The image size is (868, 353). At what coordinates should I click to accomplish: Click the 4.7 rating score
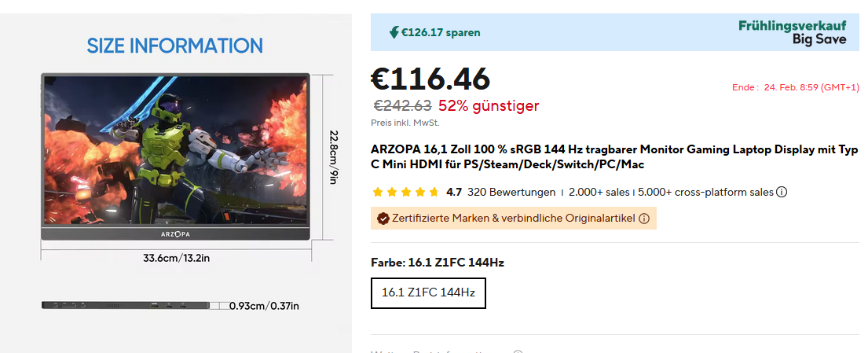tap(454, 193)
